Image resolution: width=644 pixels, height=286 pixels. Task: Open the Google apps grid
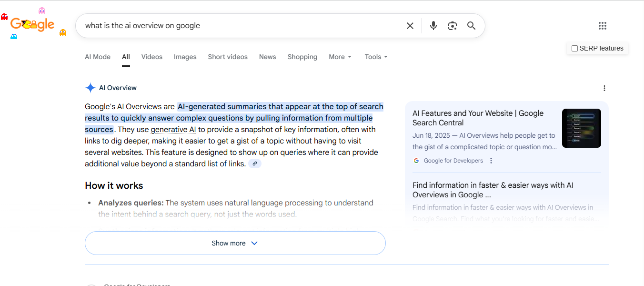pos(602,26)
